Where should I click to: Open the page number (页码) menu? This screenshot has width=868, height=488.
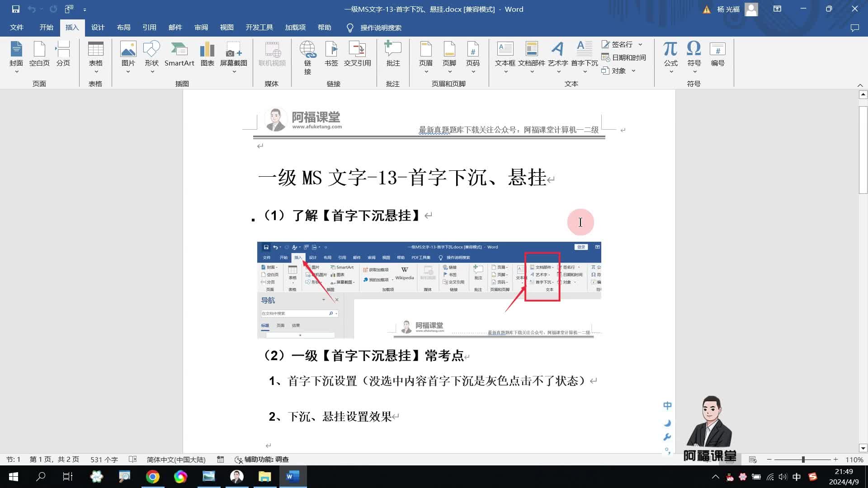pos(473,57)
